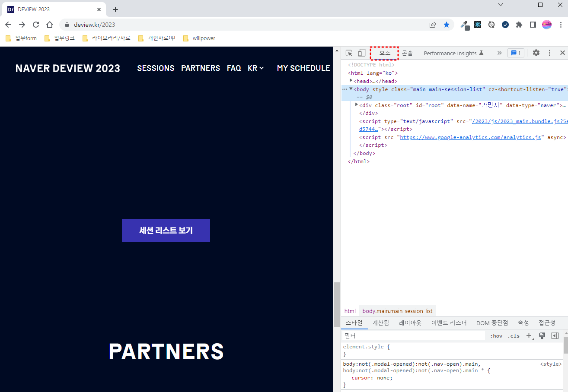The width and height of the screenshot is (568, 392).
Task: Click the NAVER DEVIEW 2023 logo
Action: pyautogui.click(x=67, y=68)
